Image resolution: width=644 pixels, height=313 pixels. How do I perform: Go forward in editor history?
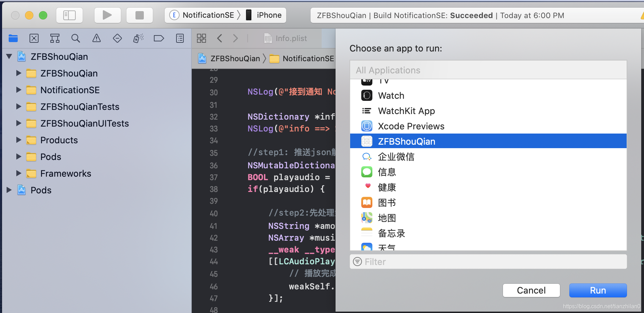click(x=236, y=38)
